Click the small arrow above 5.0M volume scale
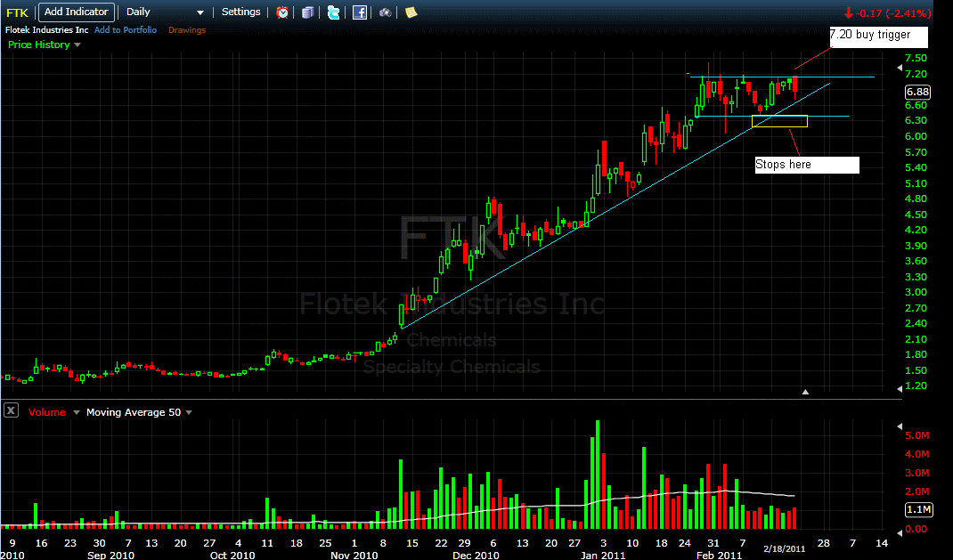This screenshot has width=953, height=560. (900, 426)
